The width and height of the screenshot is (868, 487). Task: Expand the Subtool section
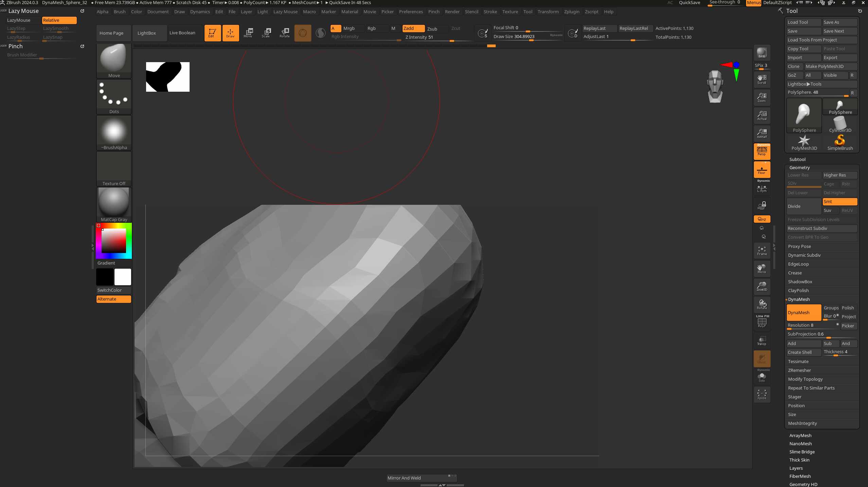point(797,159)
